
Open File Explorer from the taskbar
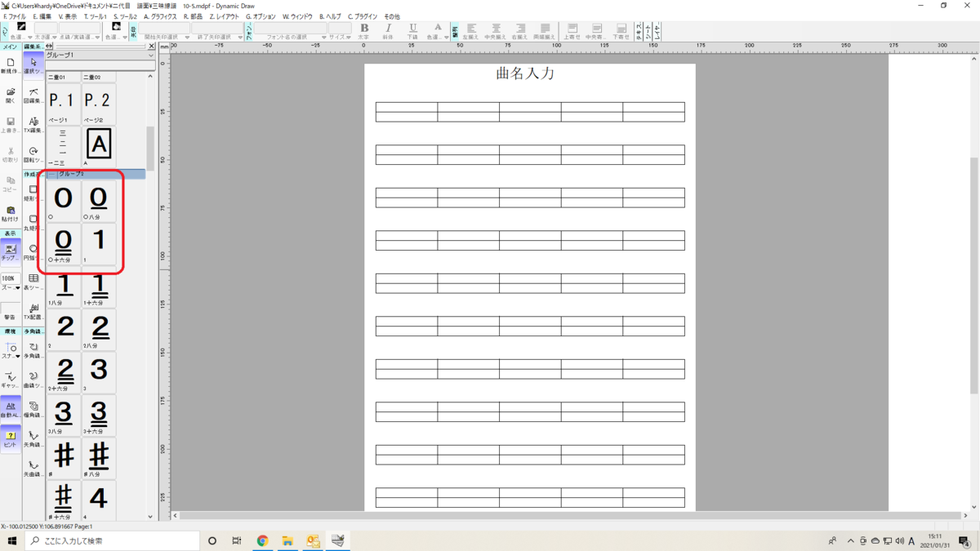pos(287,540)
